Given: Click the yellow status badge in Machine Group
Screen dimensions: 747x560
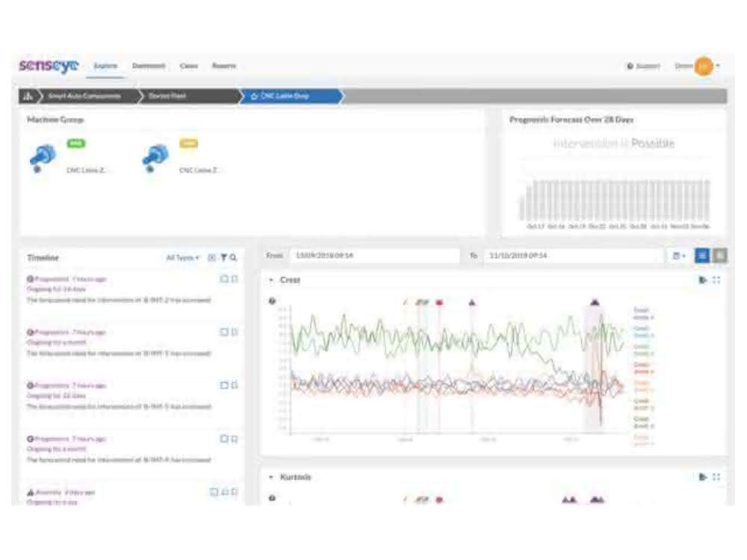Looking at the screenshot, I should [189, 143].
